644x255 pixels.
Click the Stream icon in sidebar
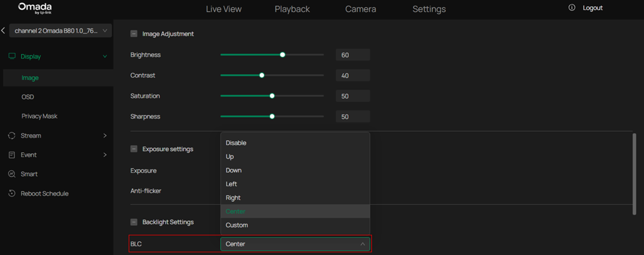[x=12, y=136]
